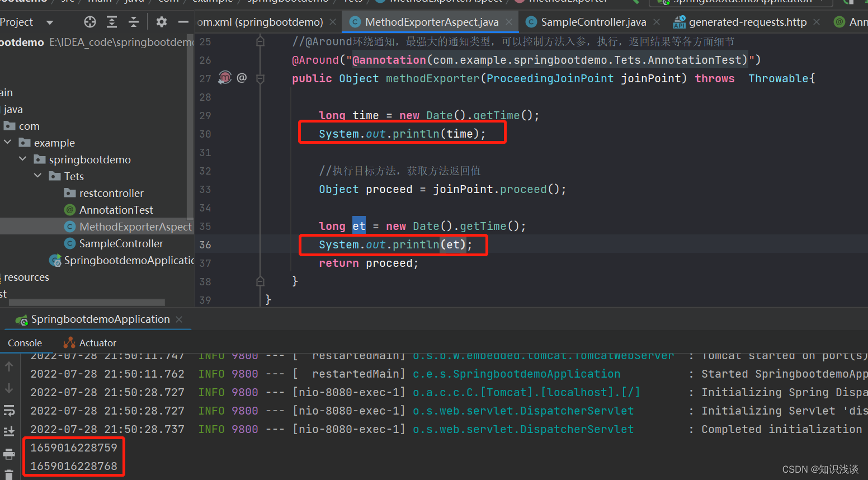
Task: Collapse the example package node
Action: (8, 143)
